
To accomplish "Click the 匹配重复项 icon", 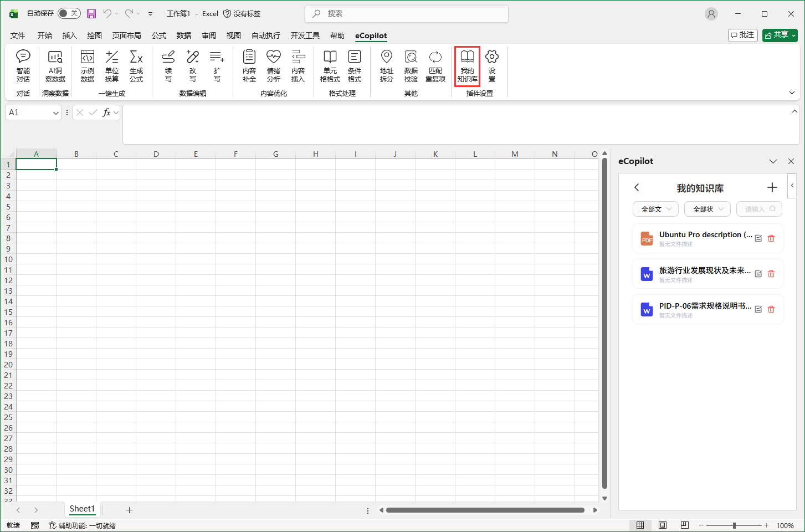I will [435, 65].
